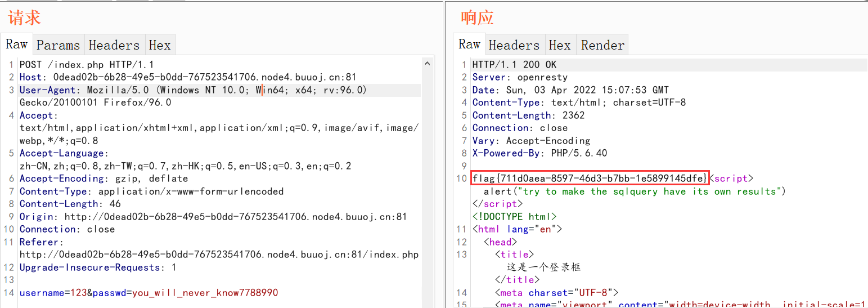The width and height of the screenshot is (868, 308).
Task: Open the request Headers tab
Action: [114, 45]
